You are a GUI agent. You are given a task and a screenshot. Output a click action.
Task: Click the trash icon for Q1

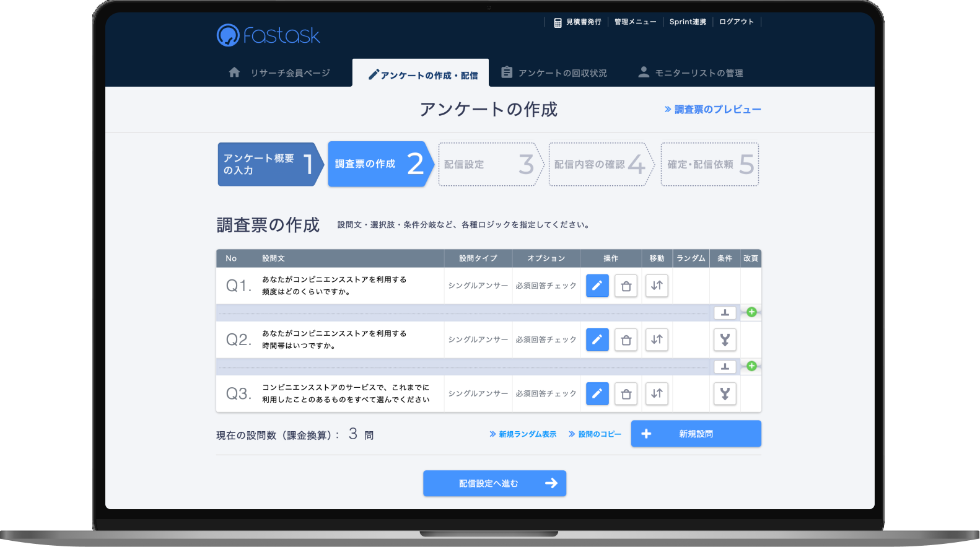[x=626, y=286]
